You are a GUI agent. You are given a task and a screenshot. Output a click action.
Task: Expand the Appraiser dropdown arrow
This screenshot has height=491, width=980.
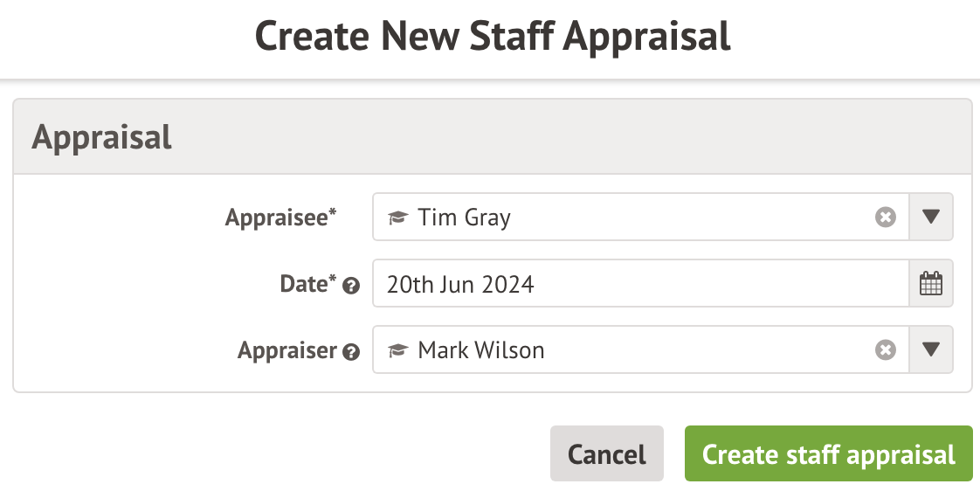point(931,350)
